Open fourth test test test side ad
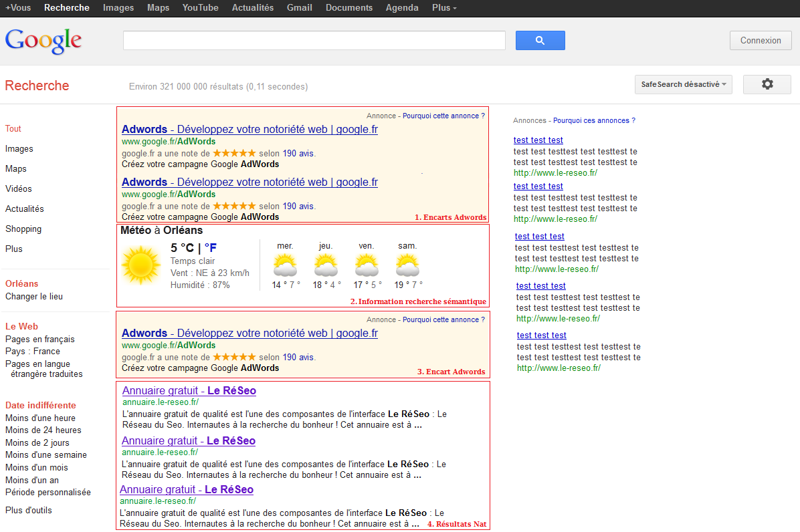This screenshot has width=800, height=532. (x=541, y=286)
